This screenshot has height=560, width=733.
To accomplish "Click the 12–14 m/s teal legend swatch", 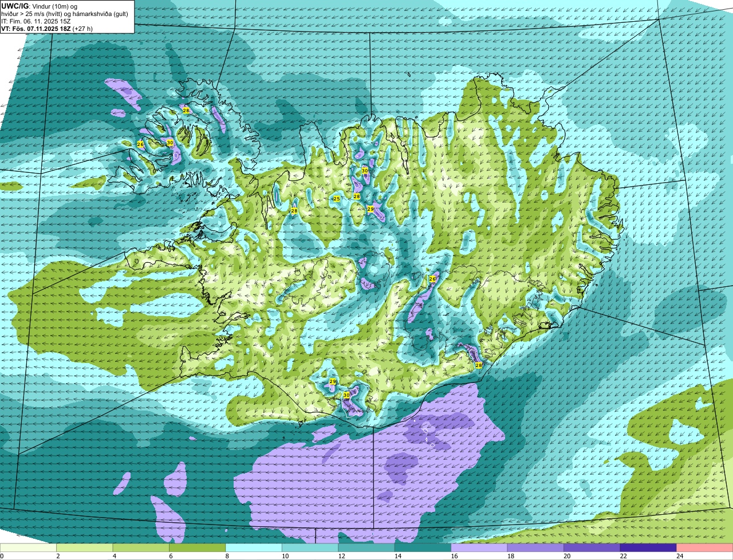I will [x=366, y=547].
